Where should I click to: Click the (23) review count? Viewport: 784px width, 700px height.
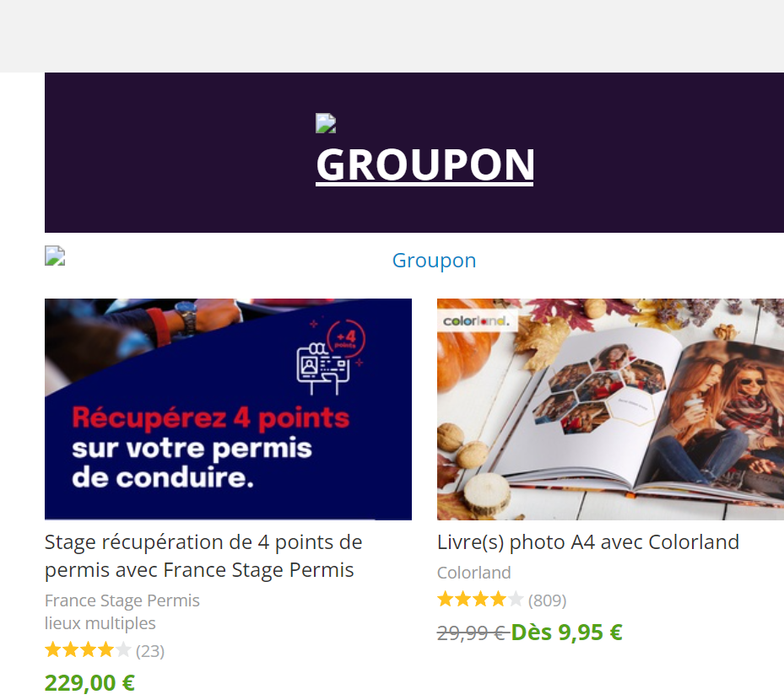point(150,651)
